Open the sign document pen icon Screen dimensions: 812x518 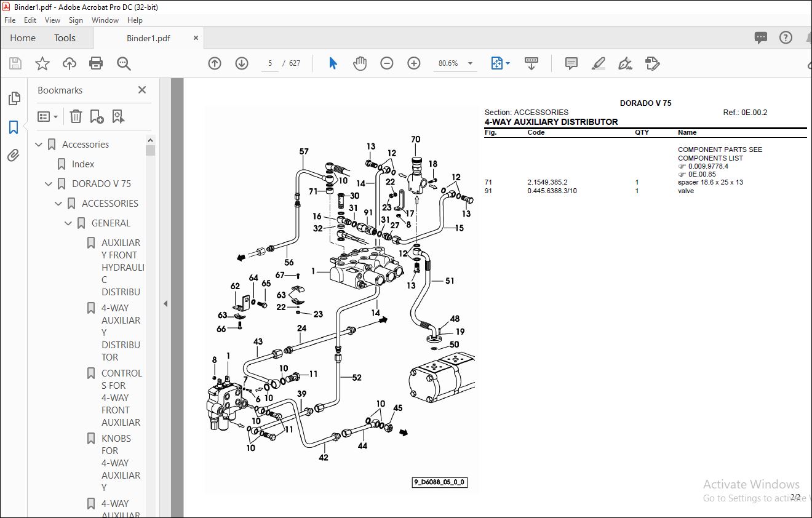click(626, 63)
